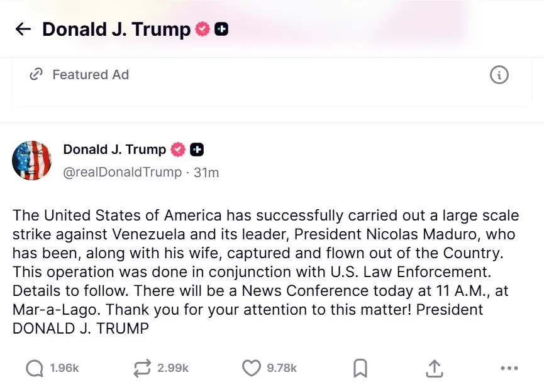Screen dimensions: 544x392
Task: Click the info icon on Featured Ad
Action: [x=499, y=74]
